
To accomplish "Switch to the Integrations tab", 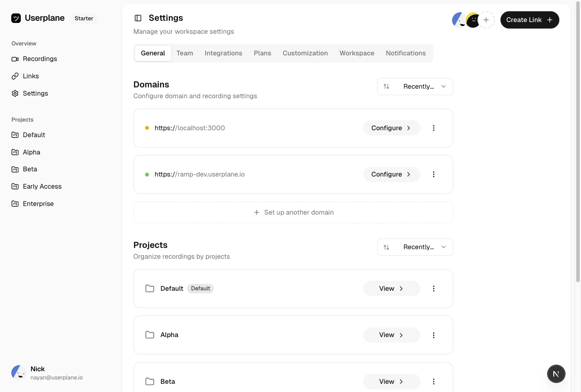I will 223,53.
